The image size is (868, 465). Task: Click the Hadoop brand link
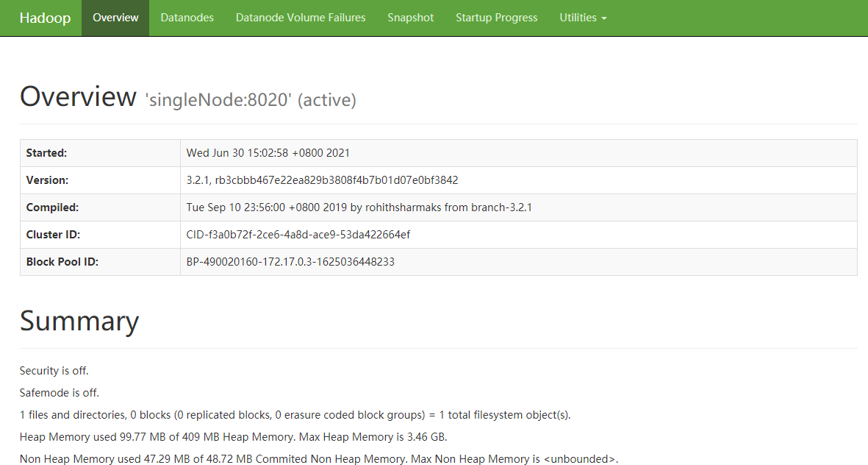point(45,18)
